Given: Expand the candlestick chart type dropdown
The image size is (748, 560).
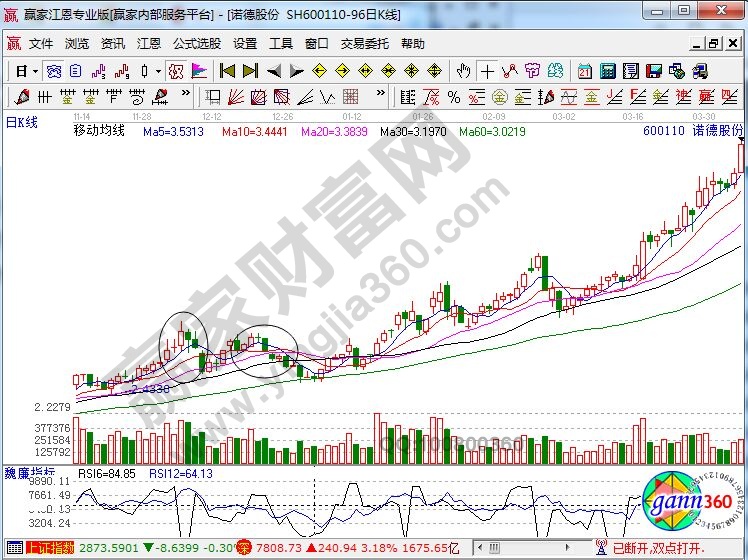Looking at the screenshot, I should 158,71.
